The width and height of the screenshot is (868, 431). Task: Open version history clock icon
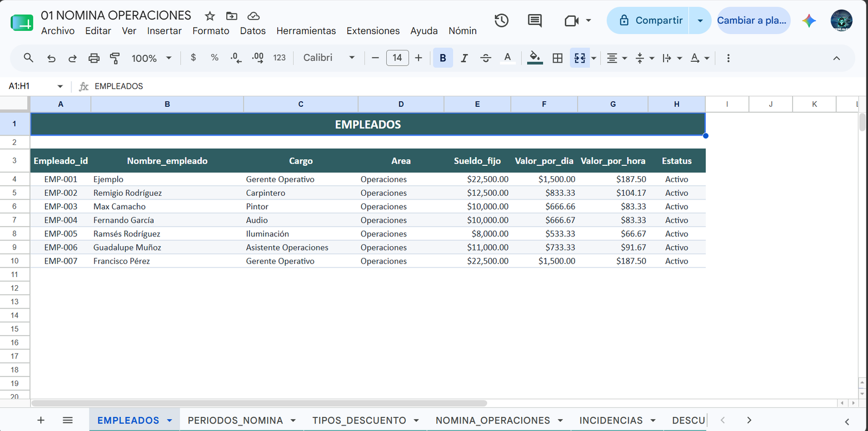click(501, 21)
